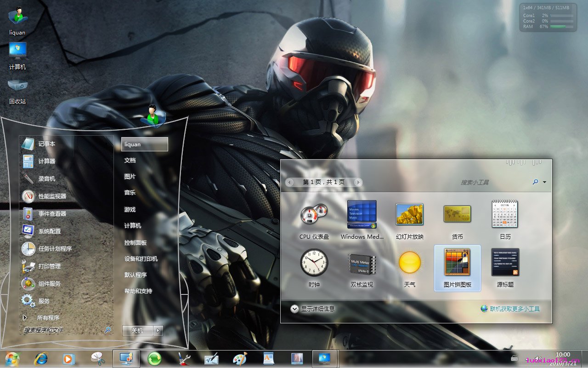The image size is (588, 368).
Task: Go to previous gadget page arrow
Action: pyautogui.click(x=289, y=182)
